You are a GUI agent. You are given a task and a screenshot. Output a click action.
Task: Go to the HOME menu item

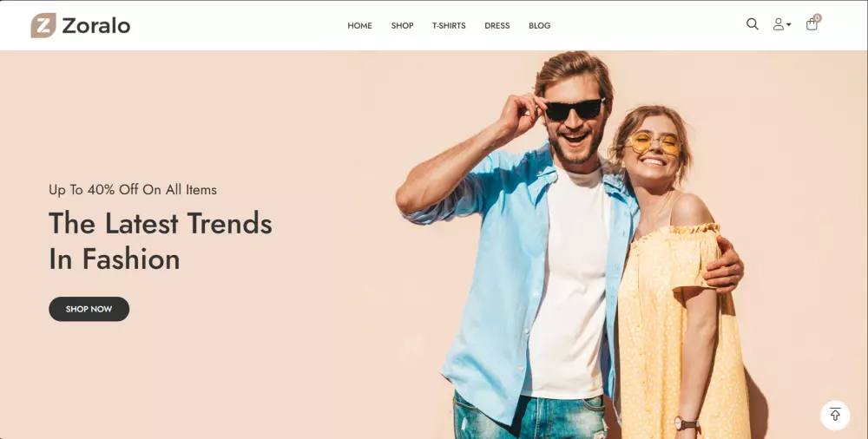click(360, 25)
